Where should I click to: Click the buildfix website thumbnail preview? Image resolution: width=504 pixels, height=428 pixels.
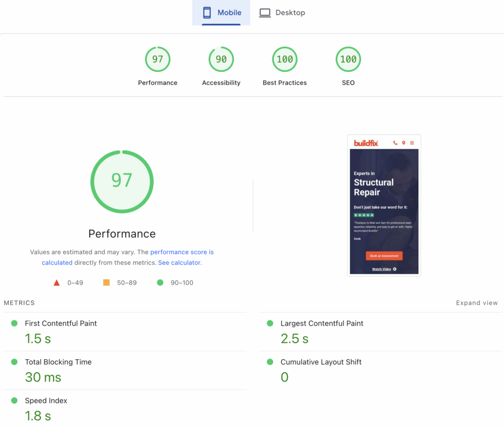(384, 205)
